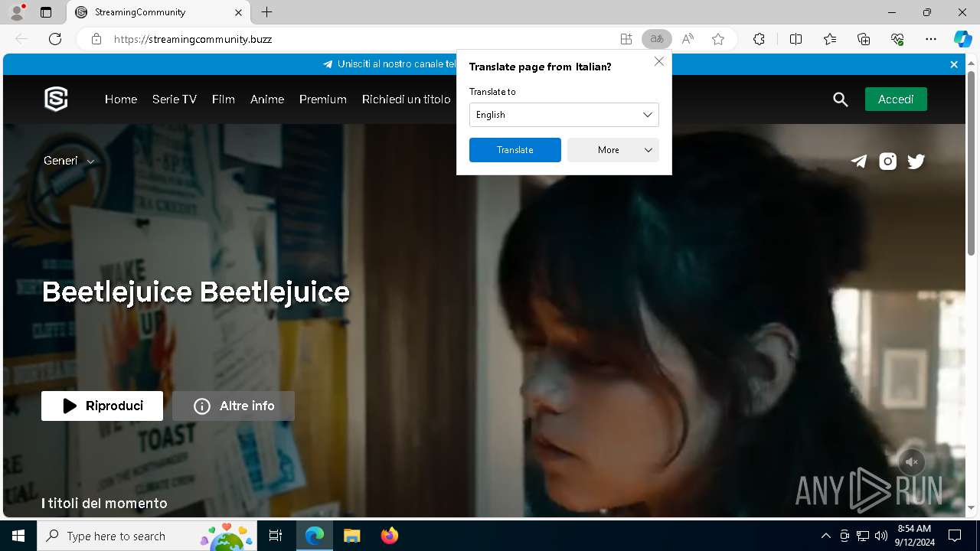Play Beetlejuice Beetlejuice with Riproduci
The height and width of the screenshot is (551, 980).
(102, 406)
